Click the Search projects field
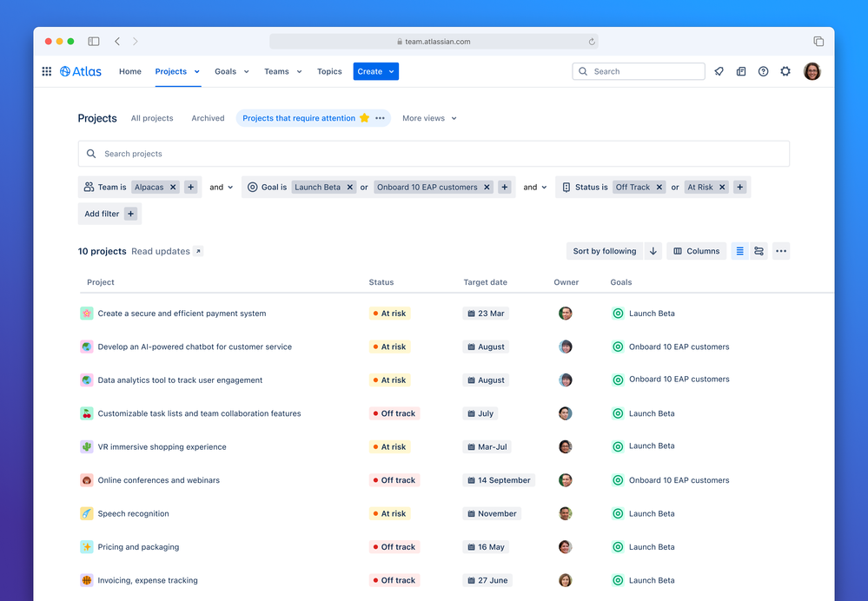The width and height of the screenshot is (868, 601). pyautogui.click(x=434, y=154)
